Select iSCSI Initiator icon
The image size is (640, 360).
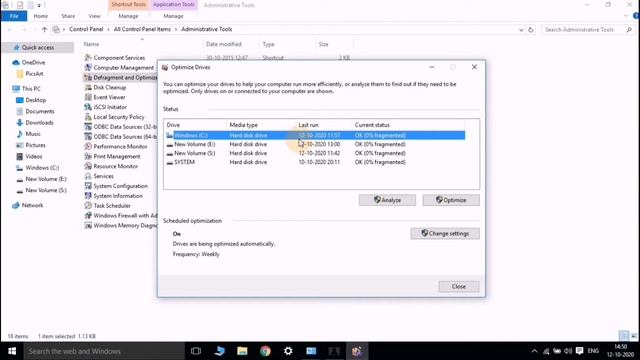(88, 107)
